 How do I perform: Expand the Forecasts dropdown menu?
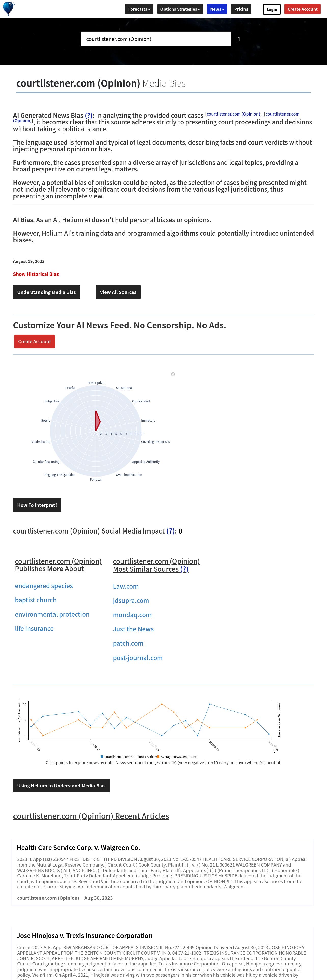click(139, 9)
